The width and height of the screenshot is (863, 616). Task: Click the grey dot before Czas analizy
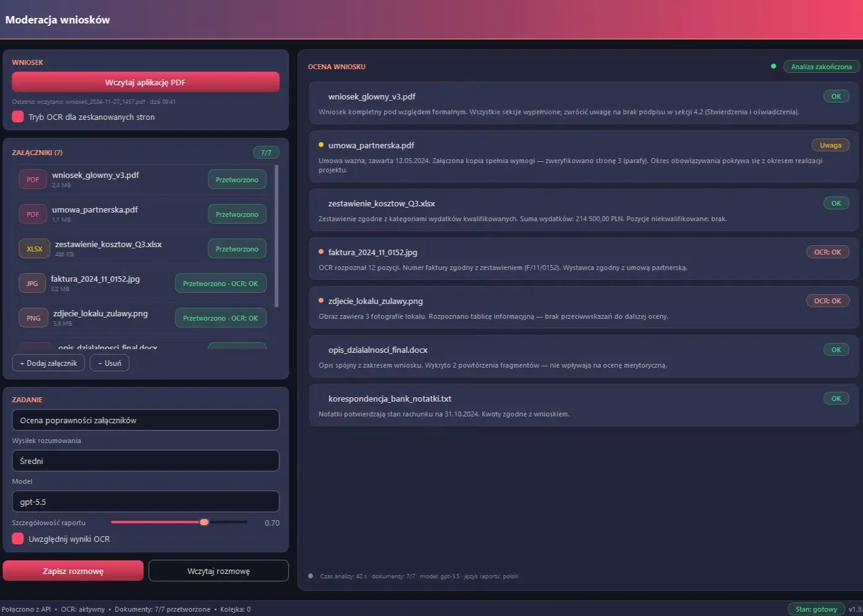click(x=310, y=576)
